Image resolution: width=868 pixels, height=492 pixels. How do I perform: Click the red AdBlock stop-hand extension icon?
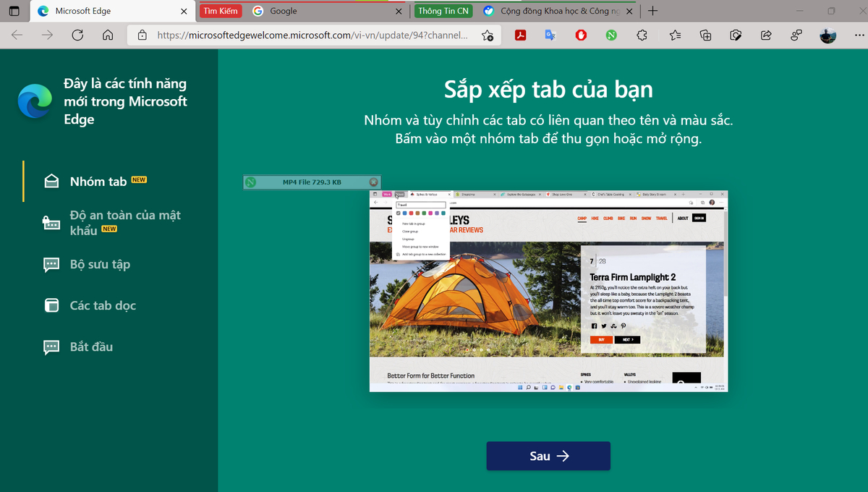[581, 35]
